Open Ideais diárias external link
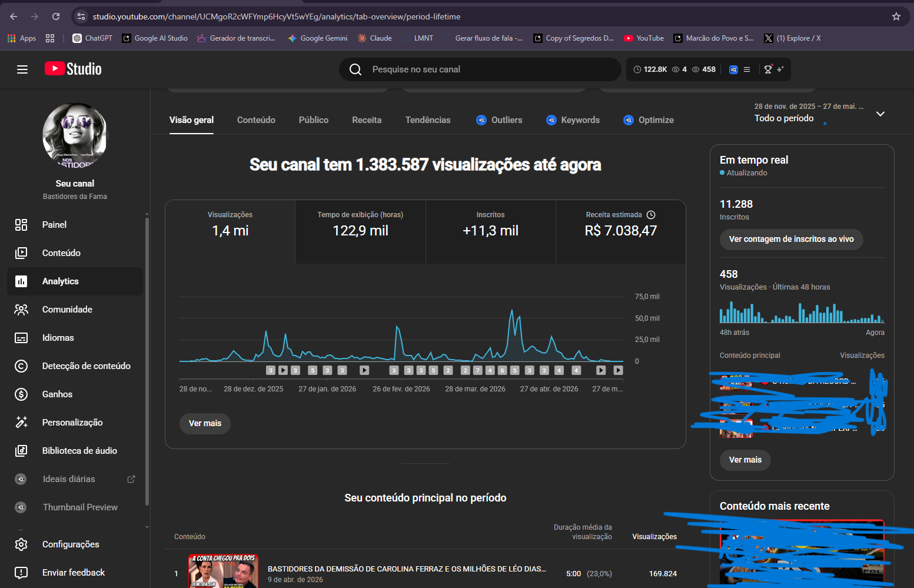Image resolution: width=914 pixels, height=588 pixels. tap(131, 479)
